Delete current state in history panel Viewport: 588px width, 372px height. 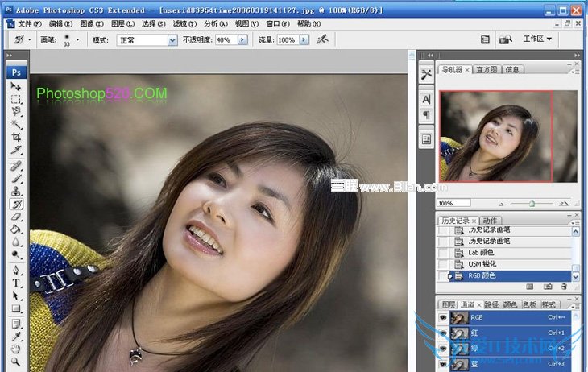pos(565,286)
